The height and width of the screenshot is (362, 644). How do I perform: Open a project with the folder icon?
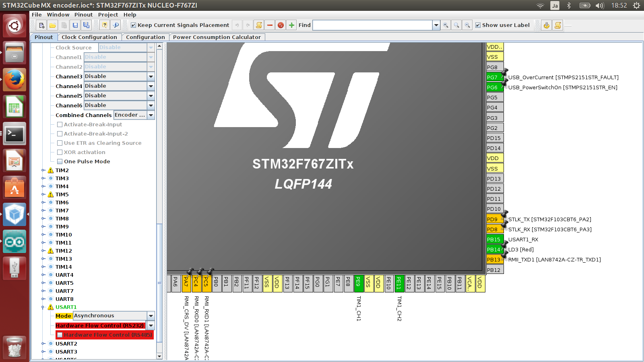(x=53, y=25)
